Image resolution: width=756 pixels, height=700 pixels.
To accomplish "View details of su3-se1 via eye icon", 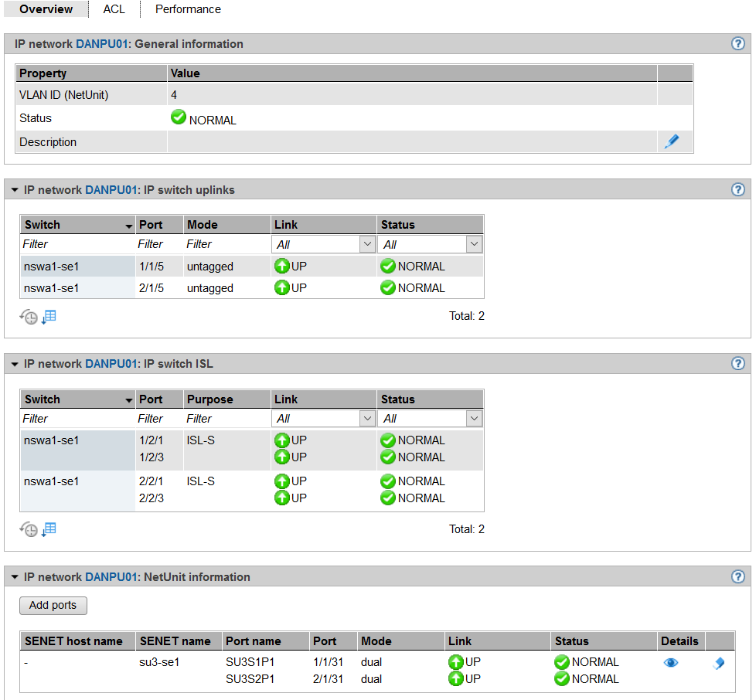I will 670,663.
